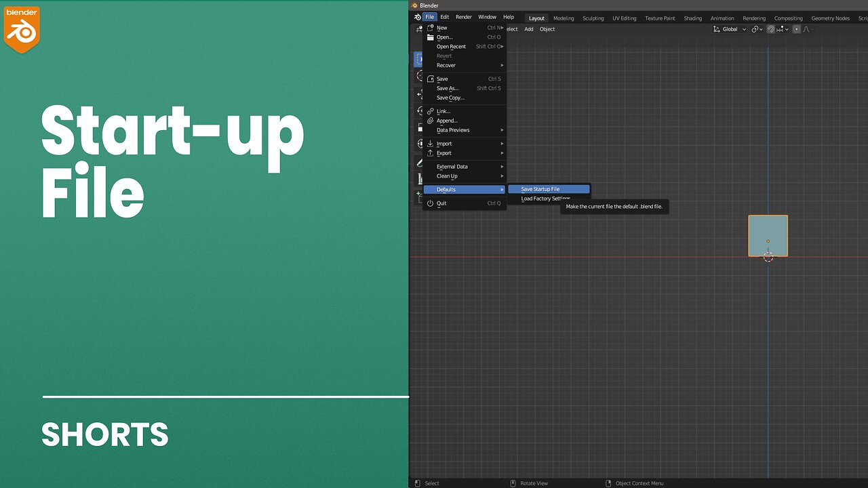Switch to the Texture Paint workspace tab
This screenshot has height=488, width=868.
(x=660, y=18)
